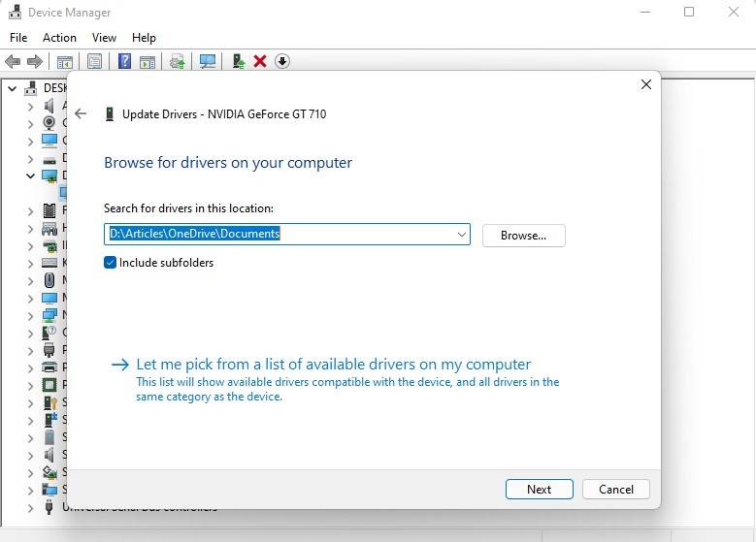Go back using the Update Drivers dialog arrow

(x=81, y=113)
